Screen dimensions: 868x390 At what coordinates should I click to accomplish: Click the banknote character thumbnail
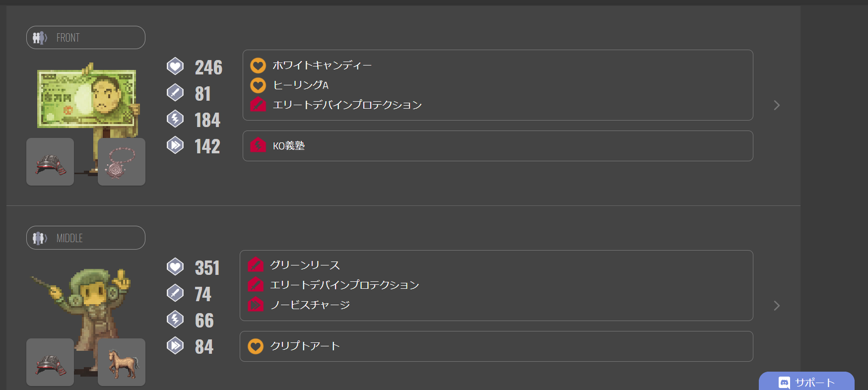pos(87,99)
